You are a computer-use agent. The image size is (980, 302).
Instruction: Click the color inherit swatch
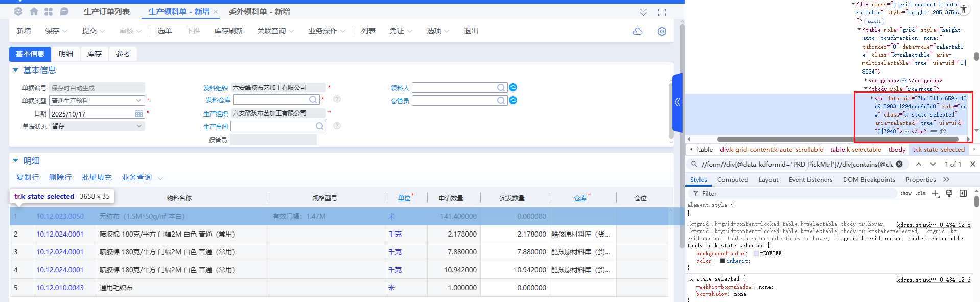722,261
